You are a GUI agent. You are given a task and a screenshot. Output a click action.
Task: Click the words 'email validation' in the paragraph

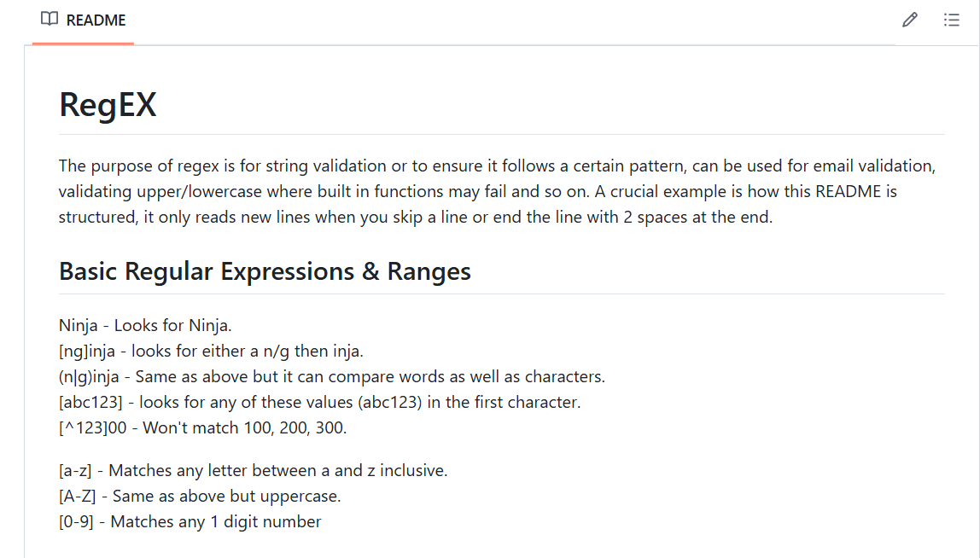pos(881,165)
